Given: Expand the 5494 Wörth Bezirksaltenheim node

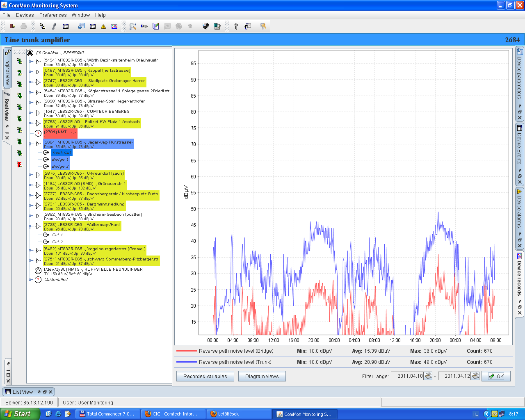Looking at the screenshot, I should click(31, 62).
